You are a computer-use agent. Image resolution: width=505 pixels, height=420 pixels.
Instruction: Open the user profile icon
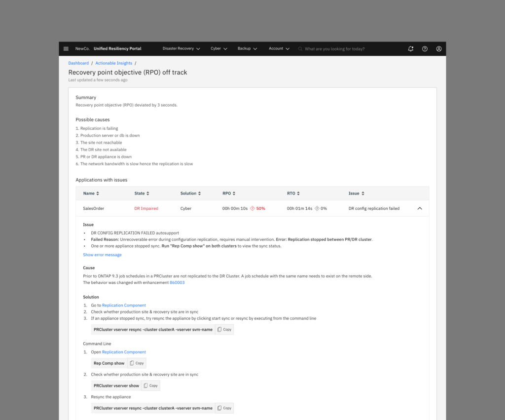tap(438, 49)
